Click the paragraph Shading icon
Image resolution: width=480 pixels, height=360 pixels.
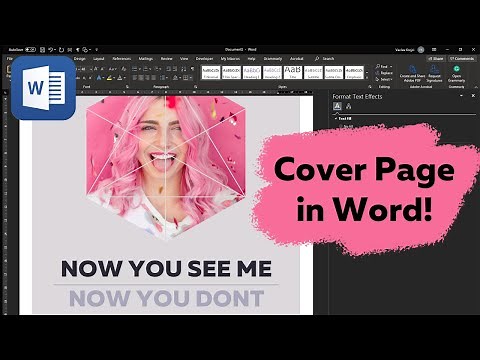point(175,78)
